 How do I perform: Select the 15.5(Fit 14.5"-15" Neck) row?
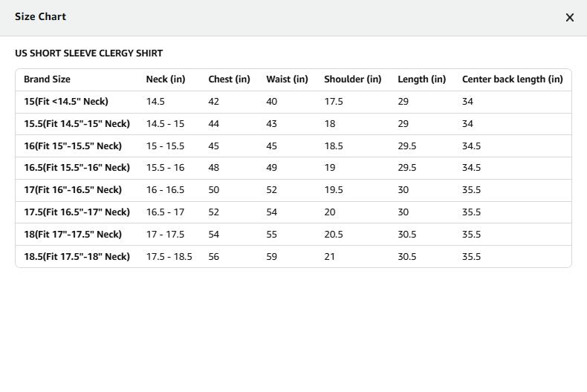[x=77, y=124]
